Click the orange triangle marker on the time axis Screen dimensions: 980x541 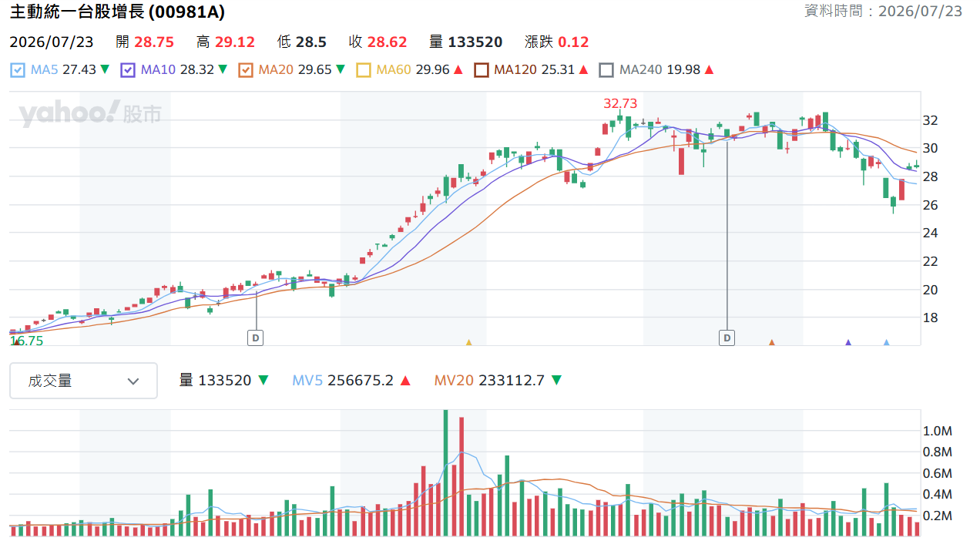tap(771, 342)
